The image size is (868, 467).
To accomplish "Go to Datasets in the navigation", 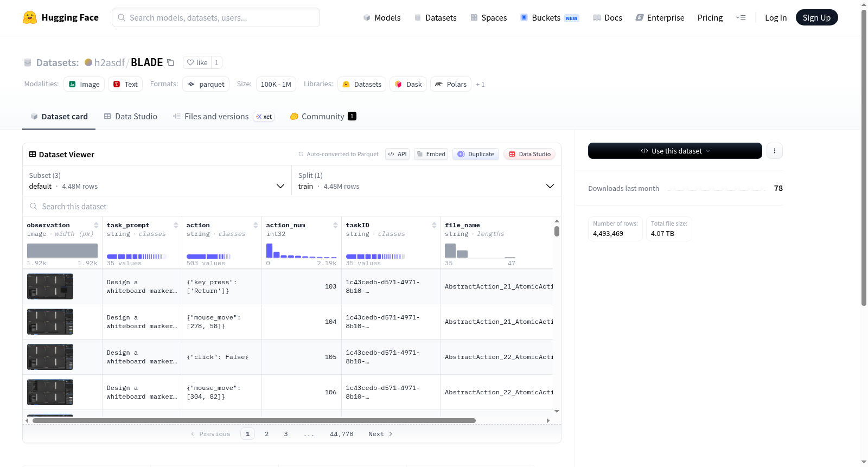I will coord(435,17).
